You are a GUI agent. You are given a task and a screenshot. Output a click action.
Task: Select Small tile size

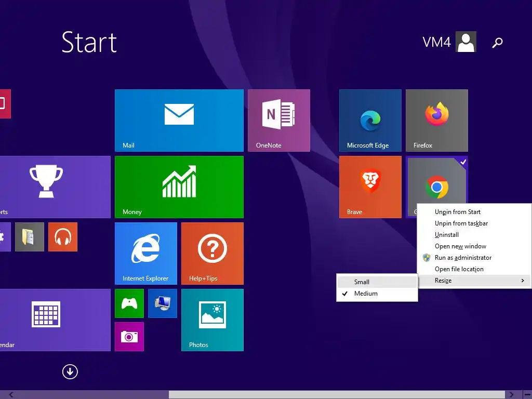[x=377, y=282]
